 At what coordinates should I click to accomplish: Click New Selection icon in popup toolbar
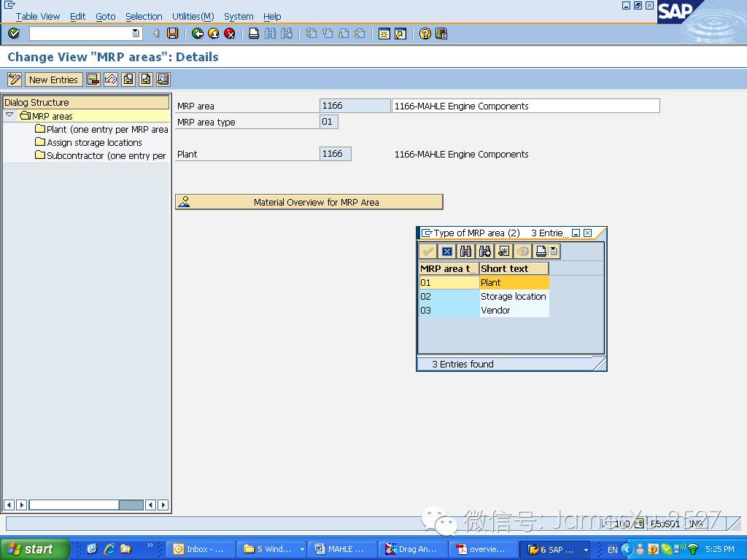(x=504, y=251)
